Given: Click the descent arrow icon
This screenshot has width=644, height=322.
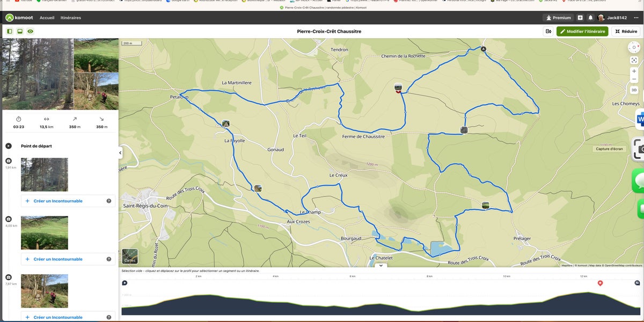Looking at the screenshot, I should 101,119.
